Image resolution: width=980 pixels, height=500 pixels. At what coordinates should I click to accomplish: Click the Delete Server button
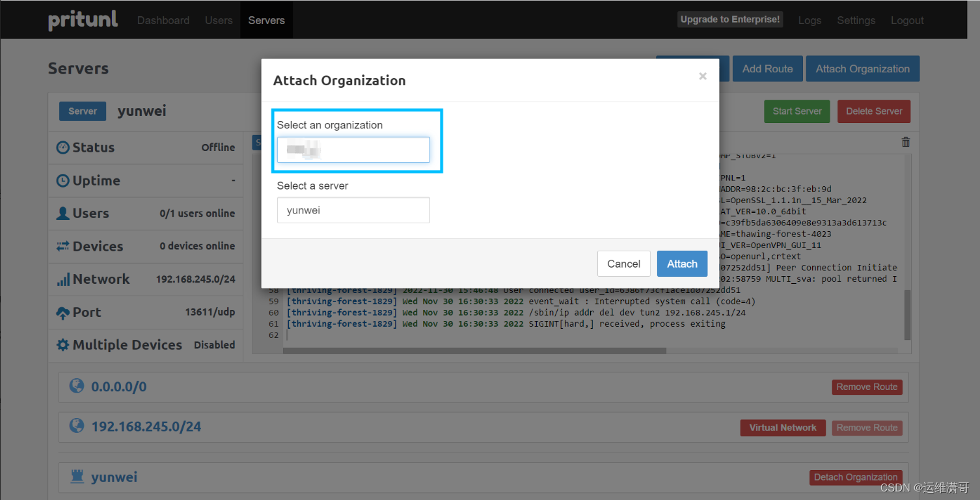(x=874, y=111)
